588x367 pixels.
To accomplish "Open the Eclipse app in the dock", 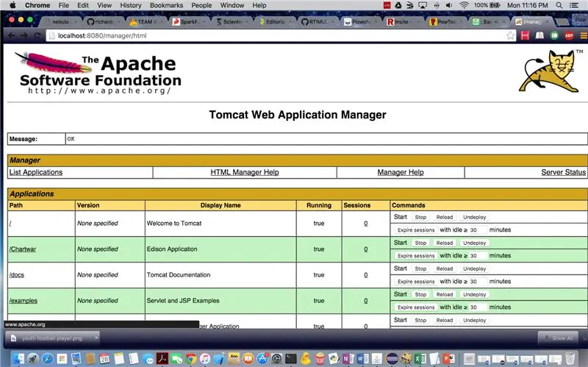I will 392,359.
